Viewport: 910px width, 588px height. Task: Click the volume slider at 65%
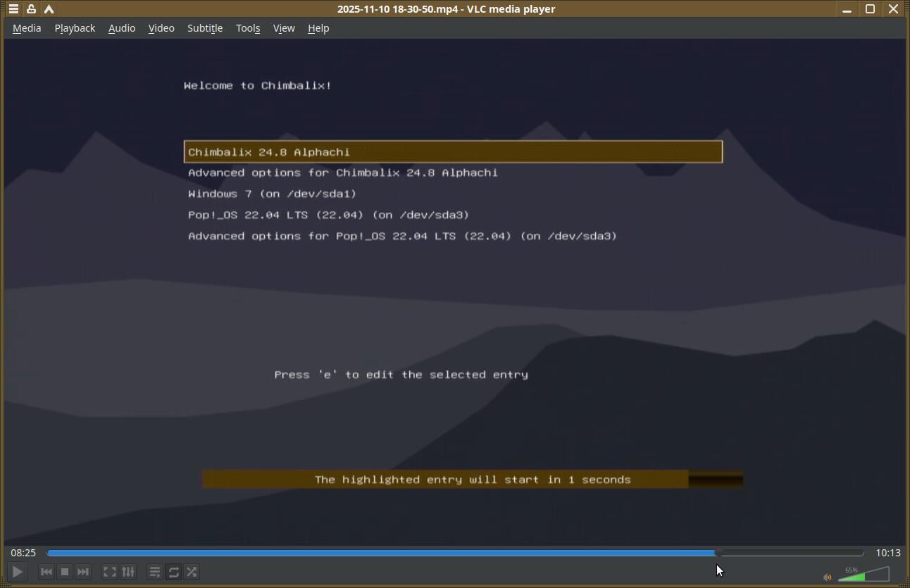pyautogui.click(x=864, y=575)
